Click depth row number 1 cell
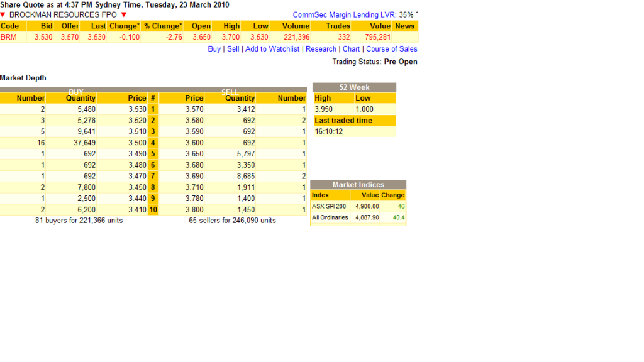 [x=153, y=109]
